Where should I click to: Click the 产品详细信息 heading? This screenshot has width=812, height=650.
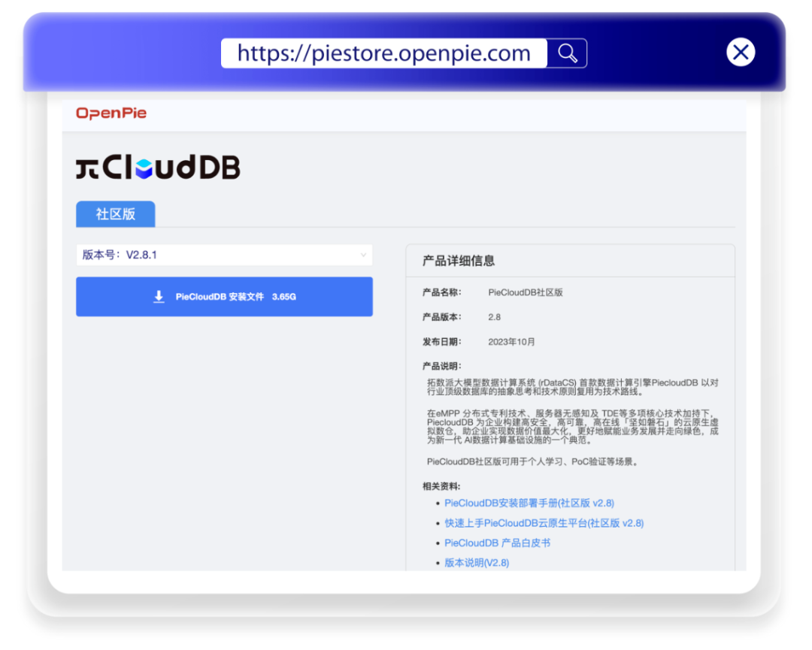pos(459,261)
